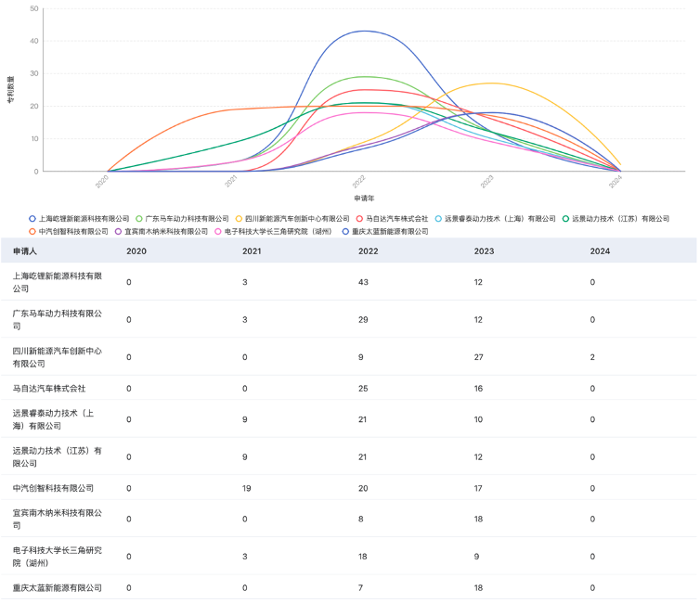700x603 pixels.
Task: Click value 43 in 上海屹锂 row
Action: coord(363,282)
